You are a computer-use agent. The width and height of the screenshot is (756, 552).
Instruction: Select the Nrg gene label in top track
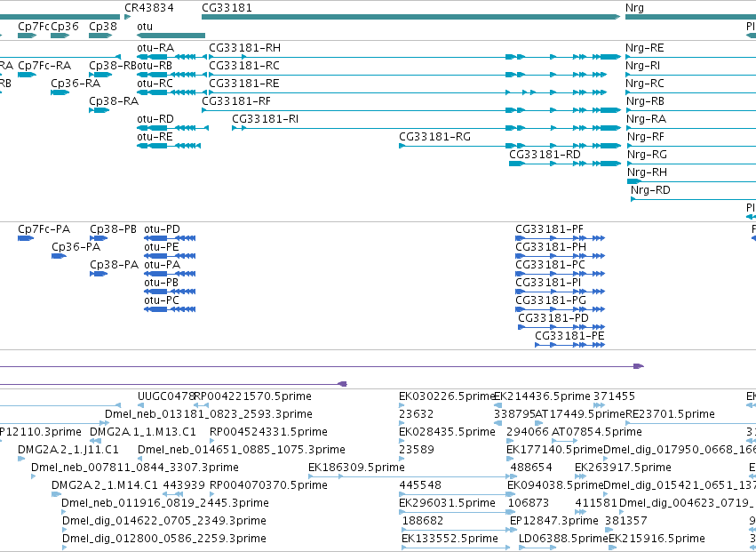634,8
